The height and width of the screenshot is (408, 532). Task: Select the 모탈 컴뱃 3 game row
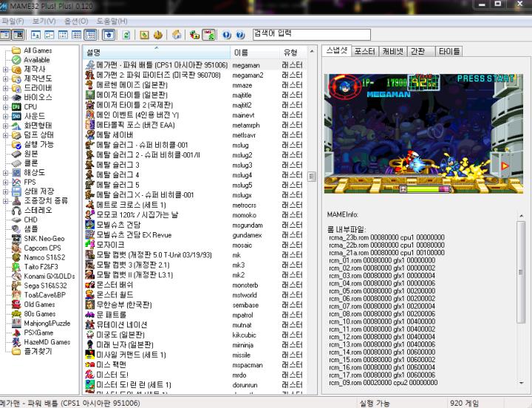click(x=195, y=265)
